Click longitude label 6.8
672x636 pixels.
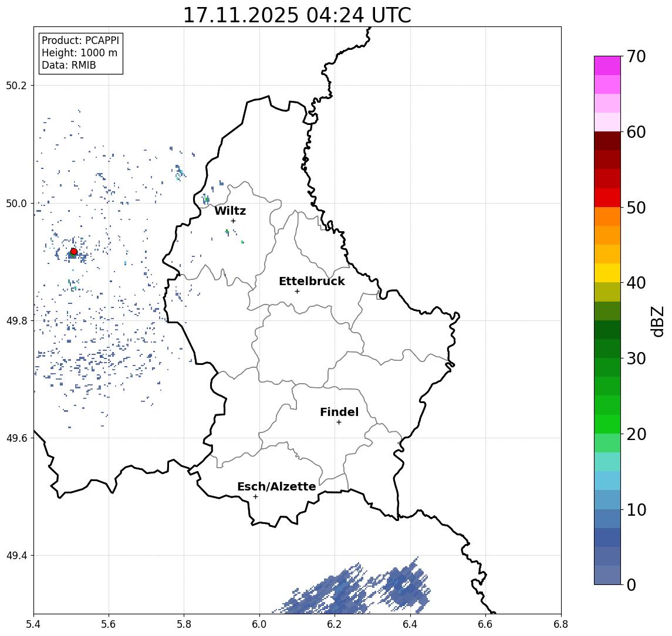point(561,624)
